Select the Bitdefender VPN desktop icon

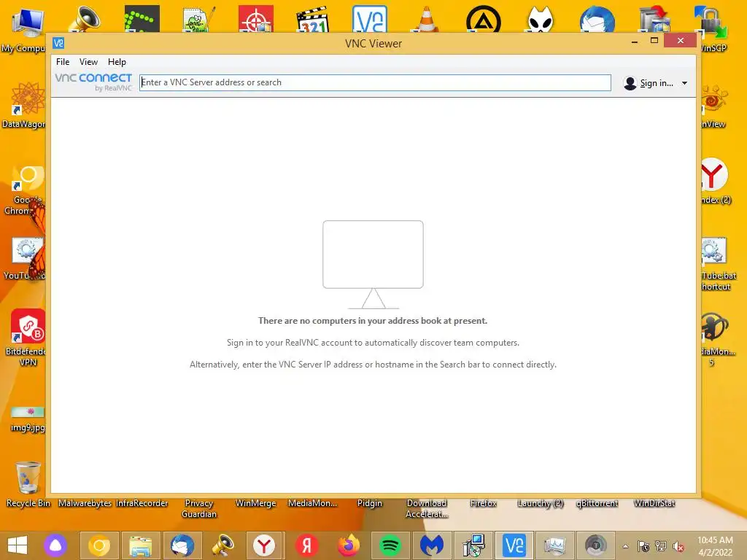(x=26, y=337)
